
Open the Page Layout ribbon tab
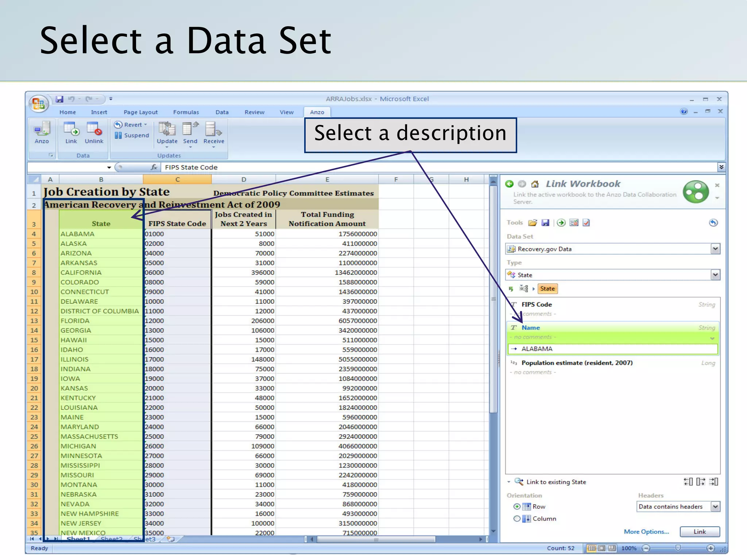(x=140, y=112)
